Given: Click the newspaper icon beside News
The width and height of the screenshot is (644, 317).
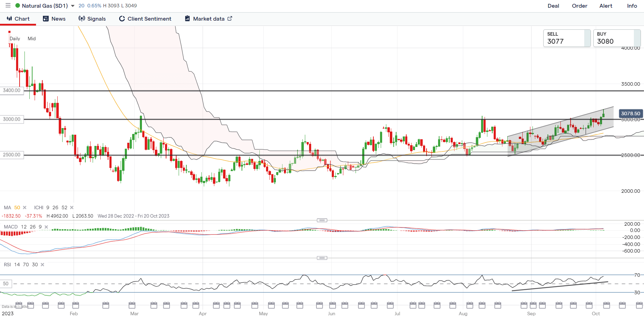Looking at the screenshot, I should (46, 19).
